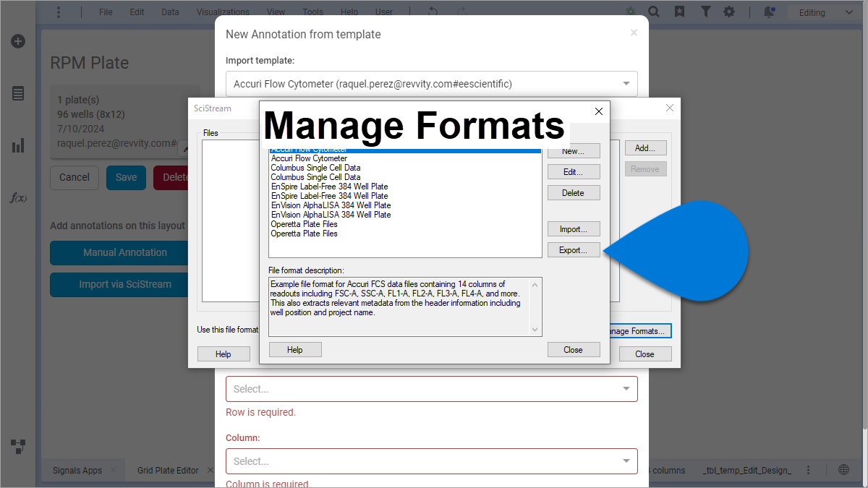
Task: Switch to the Signals Apps tab
Action: (x=77, y=470)
